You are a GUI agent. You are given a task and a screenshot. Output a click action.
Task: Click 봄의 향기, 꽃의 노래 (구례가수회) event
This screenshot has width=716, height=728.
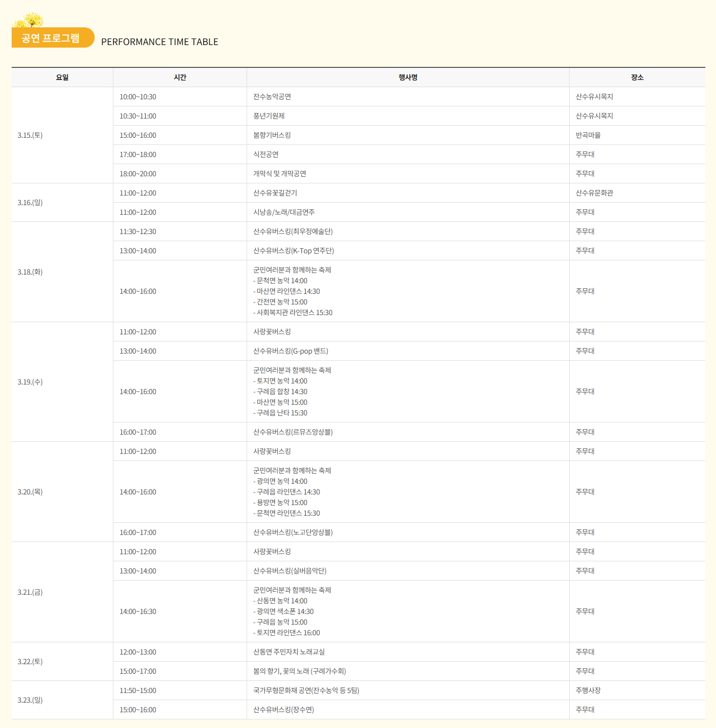tap(300, 671)
